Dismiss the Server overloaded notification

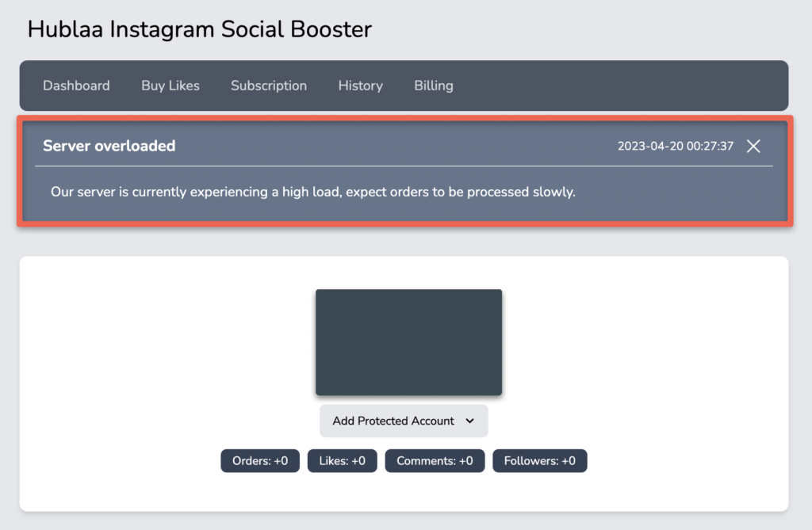(x=753, y=146)
